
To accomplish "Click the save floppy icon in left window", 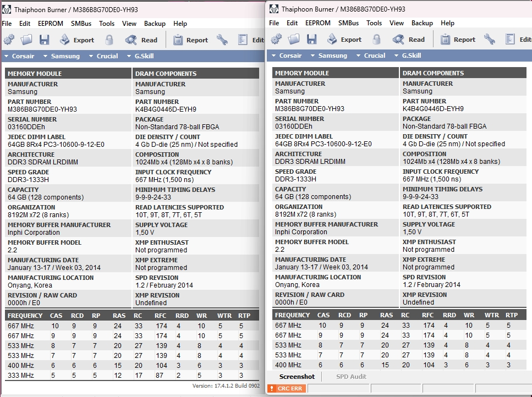I will (44, 40).
